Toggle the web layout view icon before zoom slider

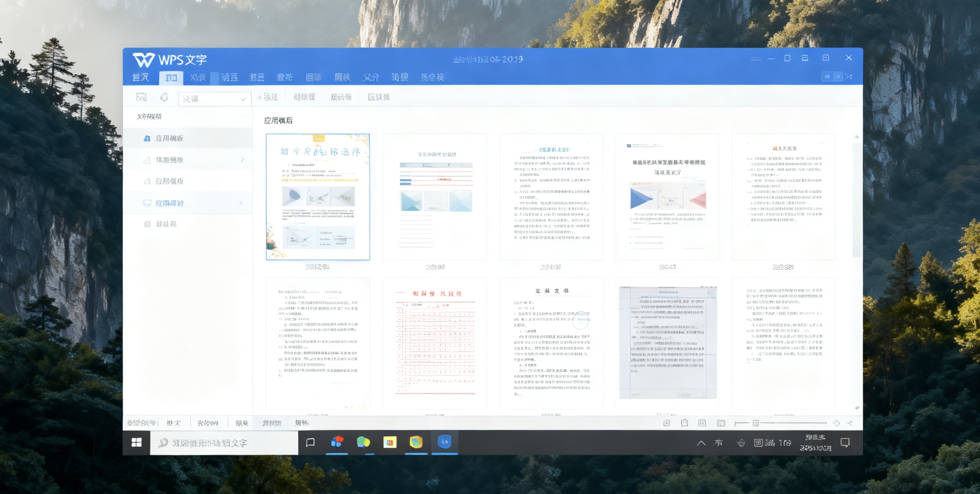[721, 423]
